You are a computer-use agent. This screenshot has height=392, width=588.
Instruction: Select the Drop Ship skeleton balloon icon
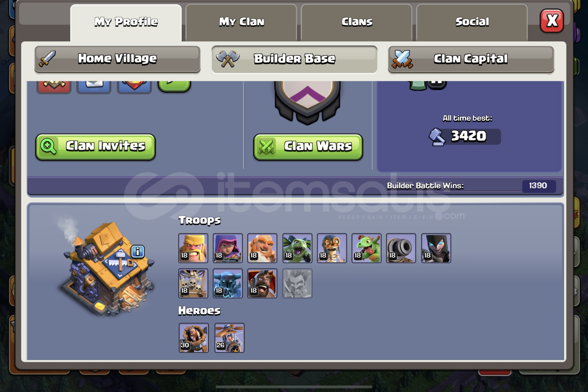pos(193,283)
